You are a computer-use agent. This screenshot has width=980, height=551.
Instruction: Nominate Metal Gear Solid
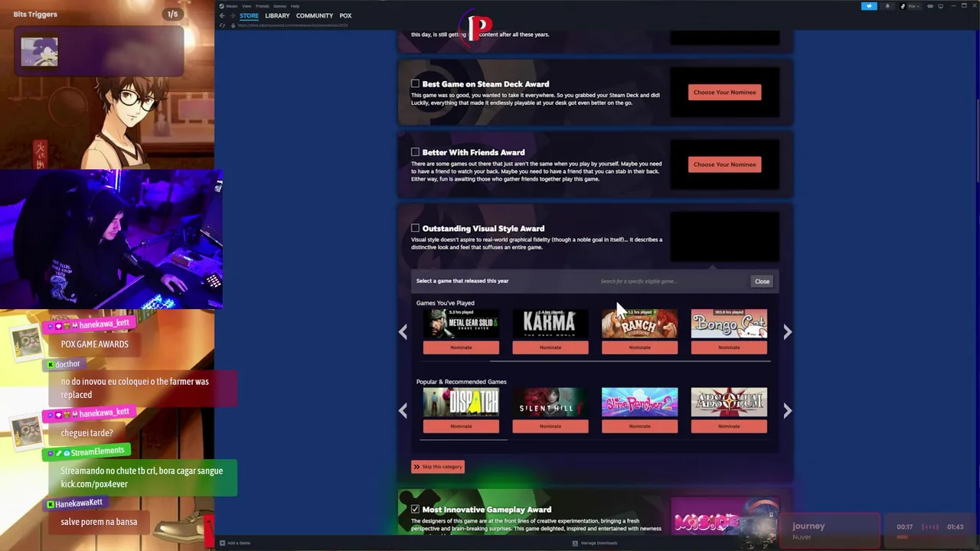click(x=461, y=347)
